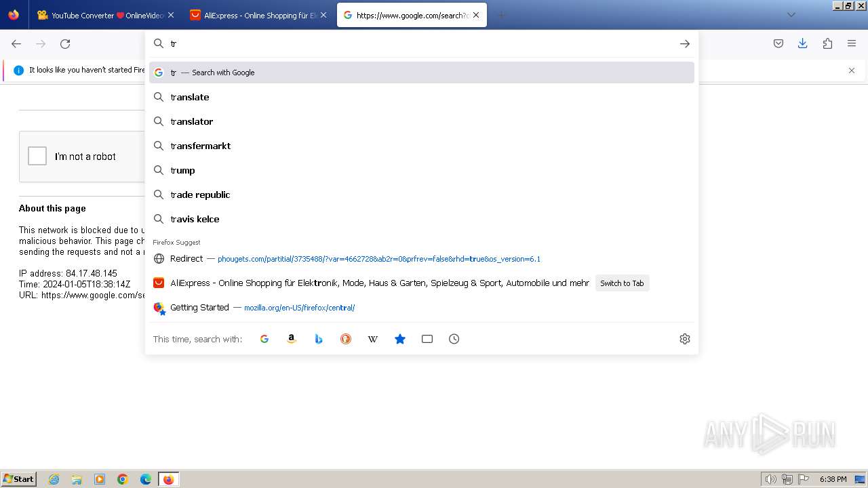Screen dimensions: 868x488
Task: Open a new tab with plus button
Action: point(502,15)
